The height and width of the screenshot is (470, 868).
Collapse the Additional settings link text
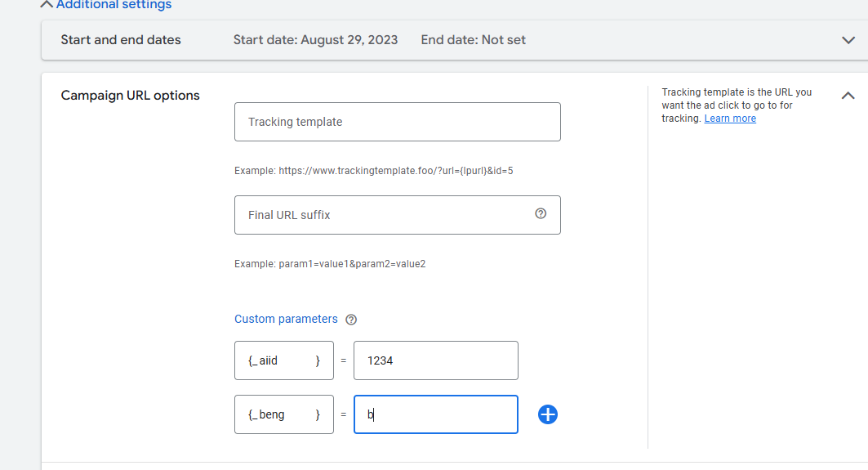click(114, 5)
